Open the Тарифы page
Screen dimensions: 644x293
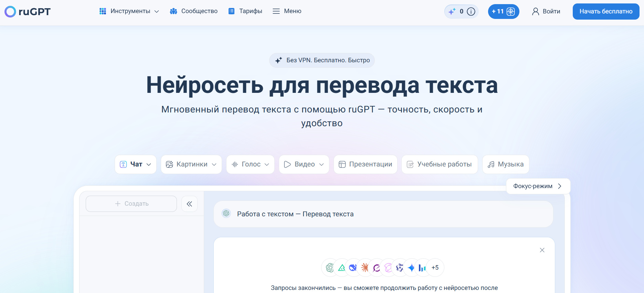point(245,11)
